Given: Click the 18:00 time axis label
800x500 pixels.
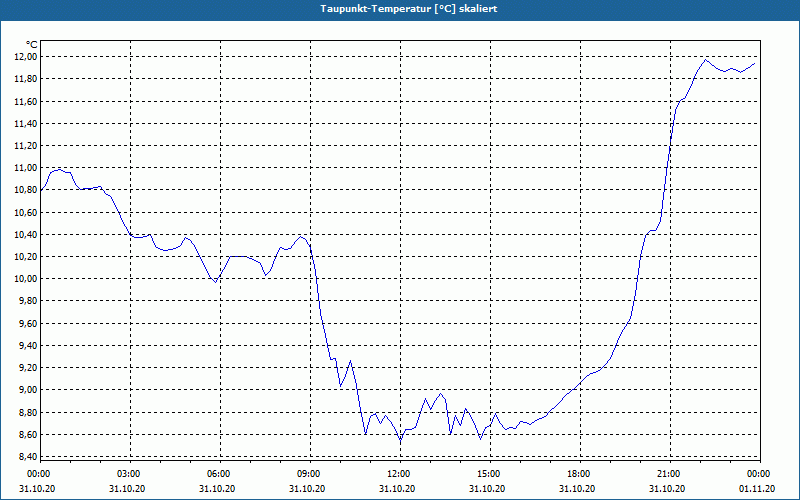Looking at the screenshot, I should click(x=581, y=474).
